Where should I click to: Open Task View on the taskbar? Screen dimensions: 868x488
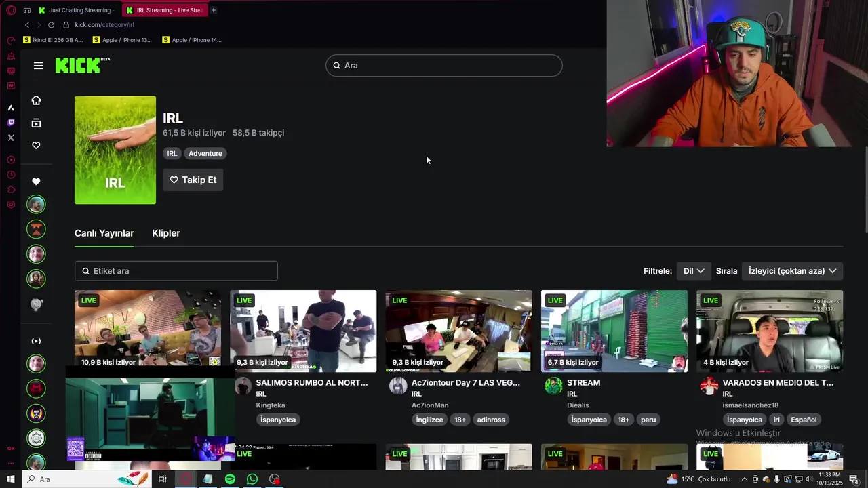(x=163, y=479)
